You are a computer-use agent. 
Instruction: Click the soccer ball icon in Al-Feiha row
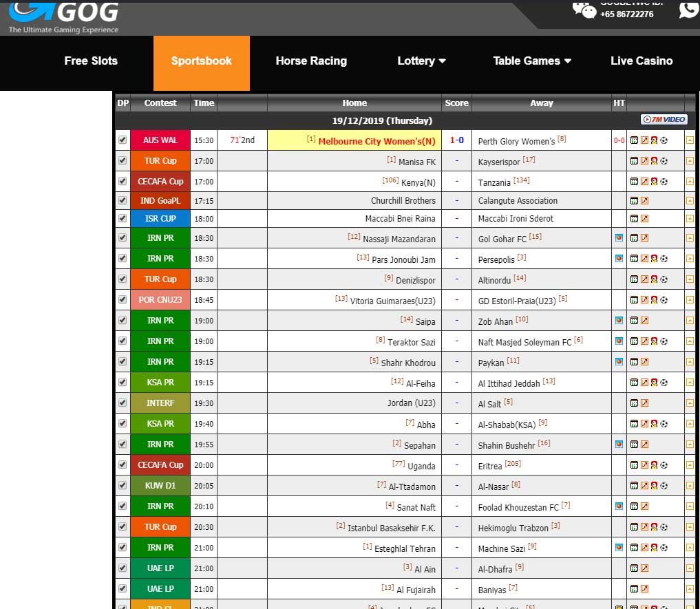664,382
